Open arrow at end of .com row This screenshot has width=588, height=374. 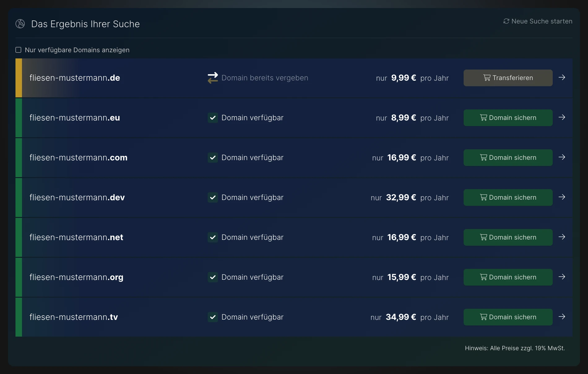click(x=562, y=157)
